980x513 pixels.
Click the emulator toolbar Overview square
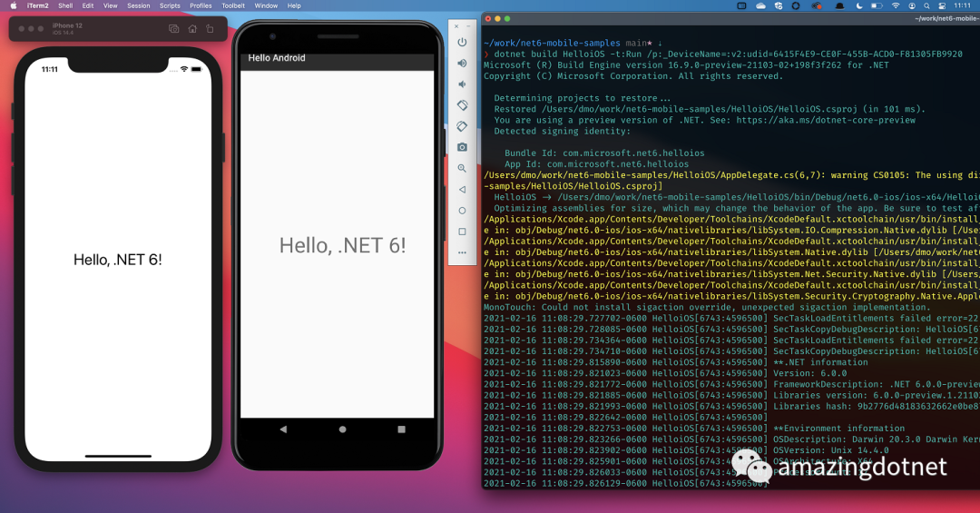point(462,232)
